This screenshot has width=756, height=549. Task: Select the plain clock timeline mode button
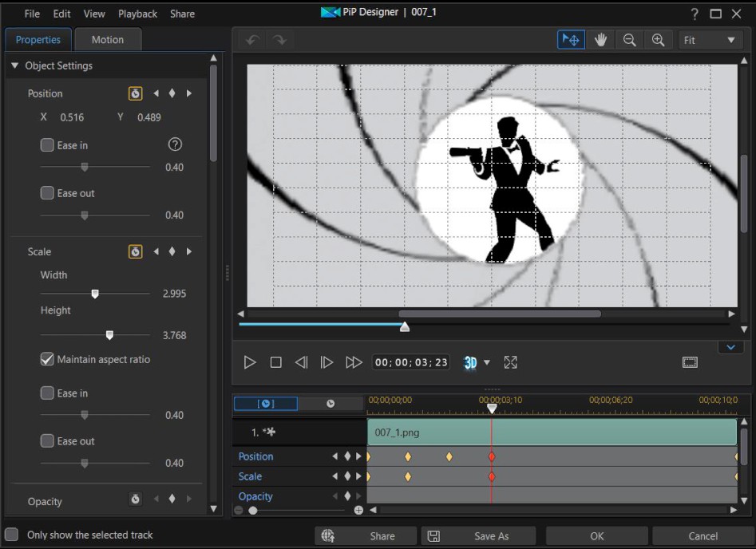pos(331,404)
